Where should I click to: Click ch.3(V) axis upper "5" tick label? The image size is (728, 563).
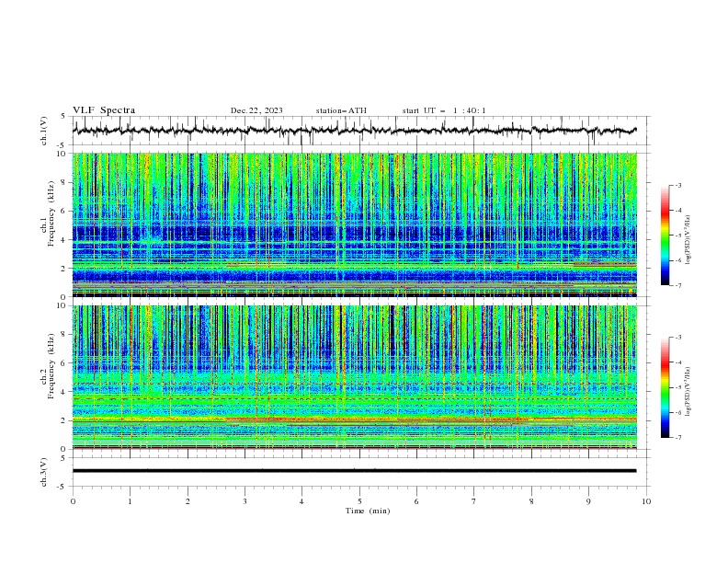[63, 458]
